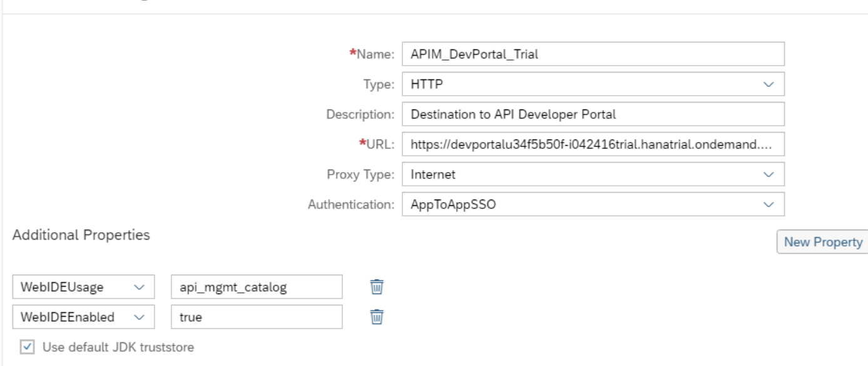This screenshot has height=366, width=868.
Task: Delete the WebIDEUsage property with trash icon
Action: point(377,287)
